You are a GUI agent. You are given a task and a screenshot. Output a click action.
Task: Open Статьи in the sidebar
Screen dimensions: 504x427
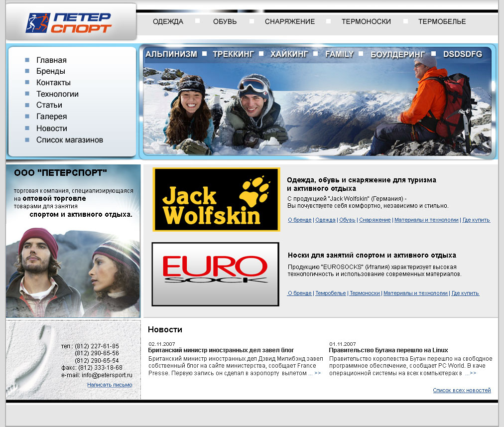tap(49, 105)
